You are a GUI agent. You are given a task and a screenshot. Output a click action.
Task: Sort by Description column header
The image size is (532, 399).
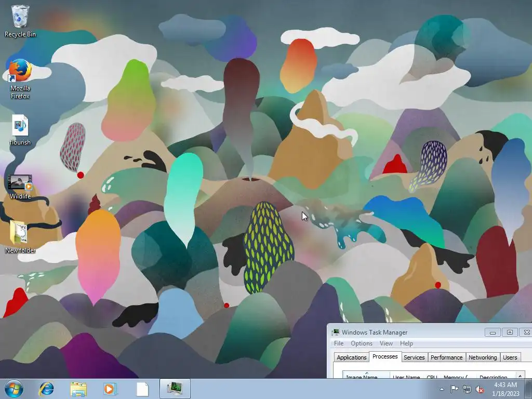(494, 376)
